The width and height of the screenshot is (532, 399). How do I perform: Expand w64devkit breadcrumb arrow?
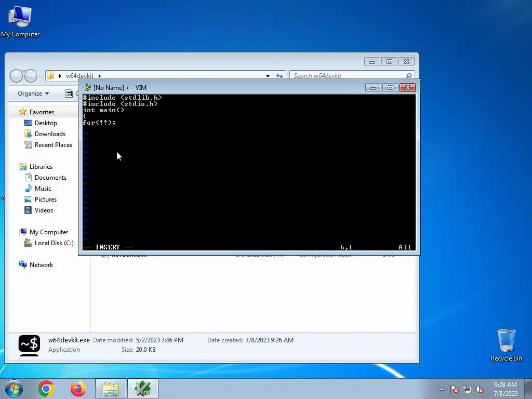[x=100, y=76]
